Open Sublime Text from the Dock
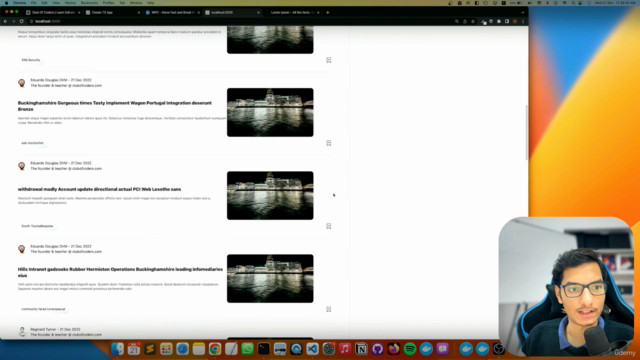Viewport: 640px width, 360px height. [x=150, y=349]
